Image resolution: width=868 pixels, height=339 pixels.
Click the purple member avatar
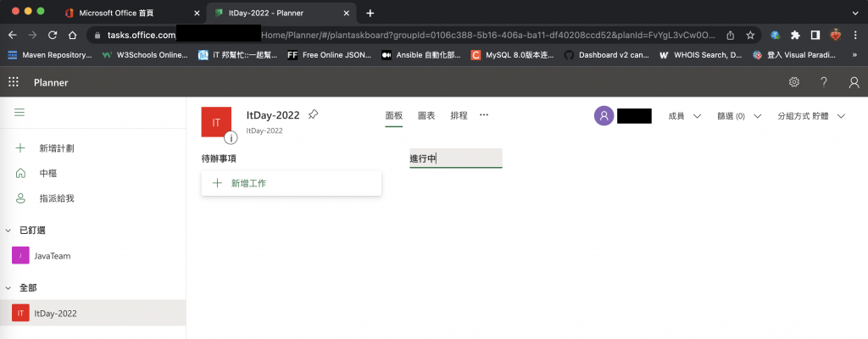click(x=604, y=116)
